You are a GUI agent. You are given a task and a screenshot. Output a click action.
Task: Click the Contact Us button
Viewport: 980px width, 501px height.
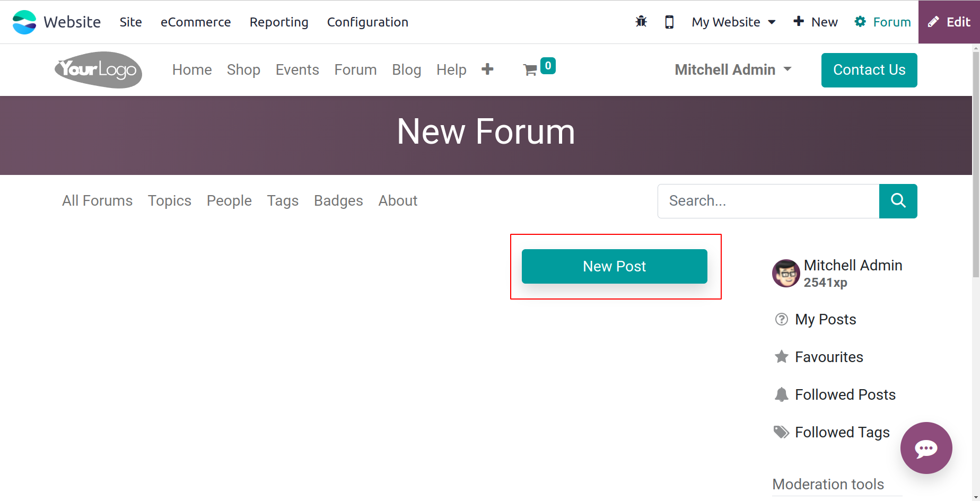[x=869, y=70]
